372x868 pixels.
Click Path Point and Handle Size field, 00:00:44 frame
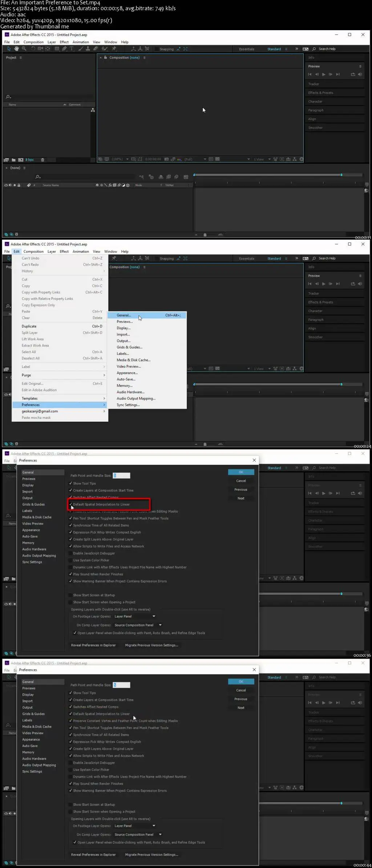[x=121, y=685]
